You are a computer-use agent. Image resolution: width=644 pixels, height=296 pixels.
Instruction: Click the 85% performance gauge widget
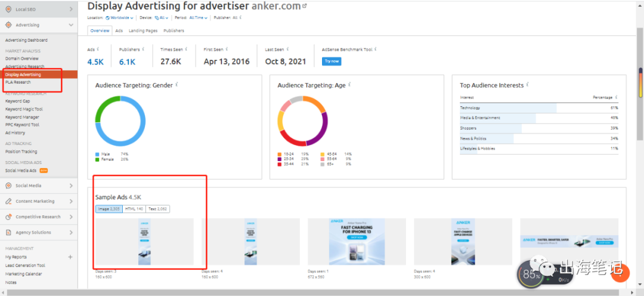point(531,274)
